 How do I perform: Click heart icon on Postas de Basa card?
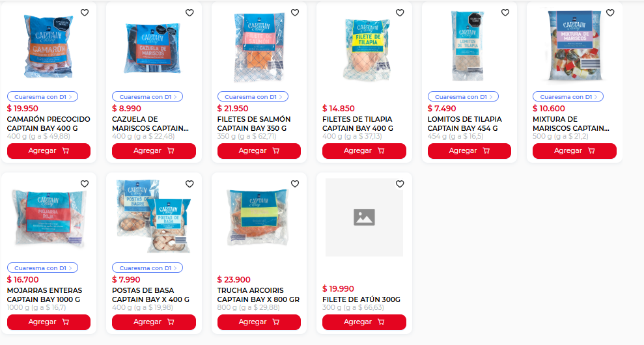coord(189,184)
